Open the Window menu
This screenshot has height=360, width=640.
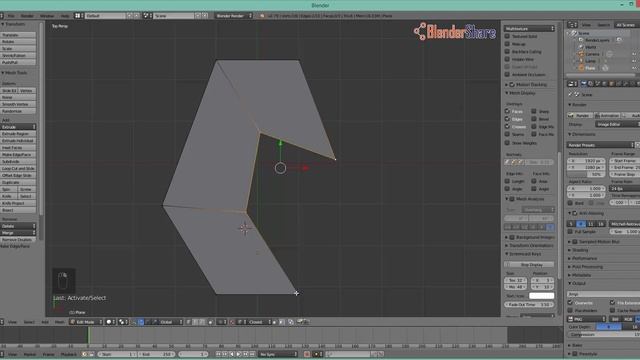click(47, 16)
